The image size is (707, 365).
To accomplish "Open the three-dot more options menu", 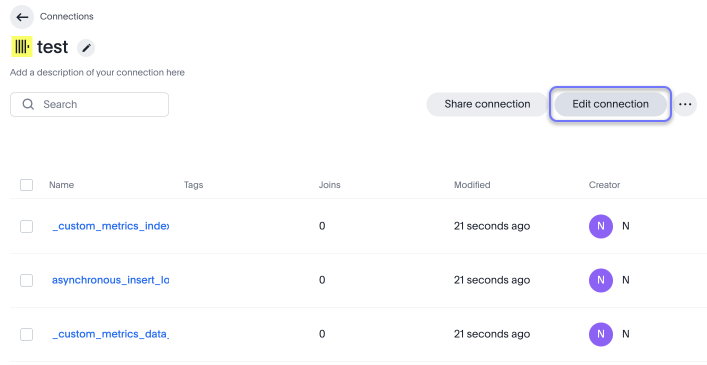I will click(685, 104).
